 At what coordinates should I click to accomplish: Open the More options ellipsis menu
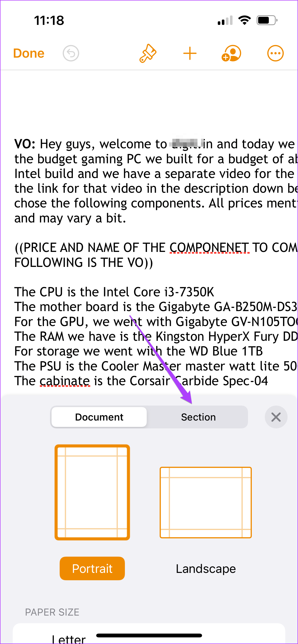coord(275,53)
